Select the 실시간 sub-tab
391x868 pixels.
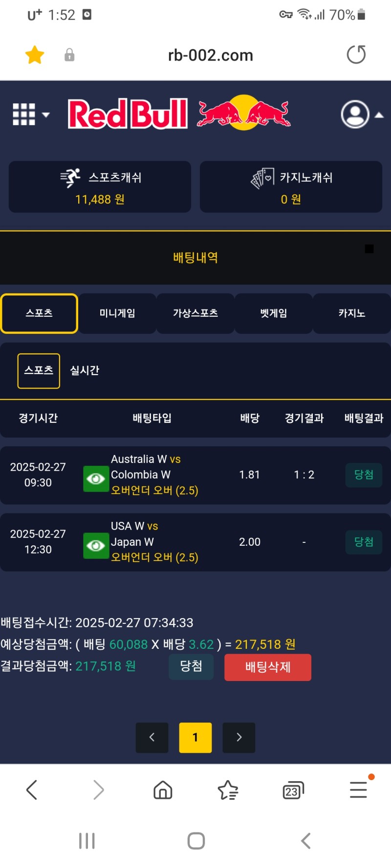pyautogui.click(x=85, y=371)
